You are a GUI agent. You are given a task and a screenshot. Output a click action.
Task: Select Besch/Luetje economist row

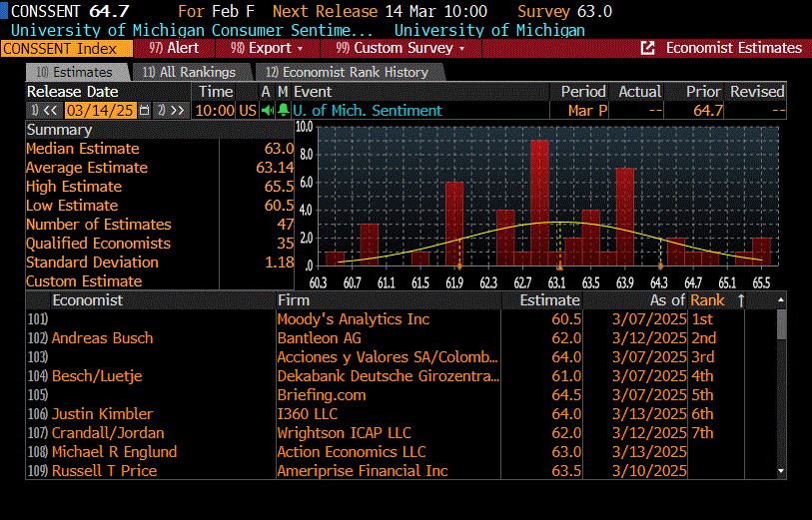(402, 376)
